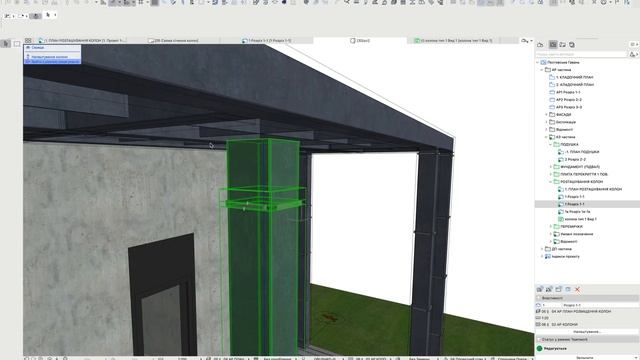640x360 pixels.
Task: Switch the Navigator to View Map
Action: 553,44
